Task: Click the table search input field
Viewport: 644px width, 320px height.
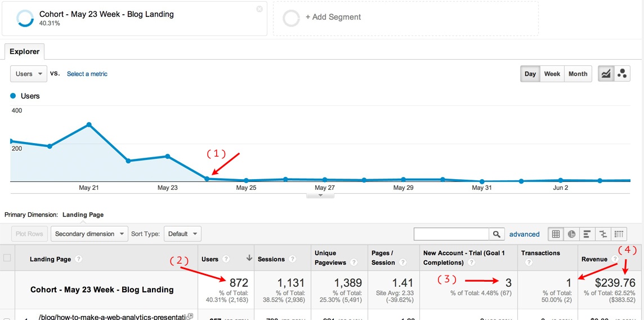Action: (x=451, y=234)
